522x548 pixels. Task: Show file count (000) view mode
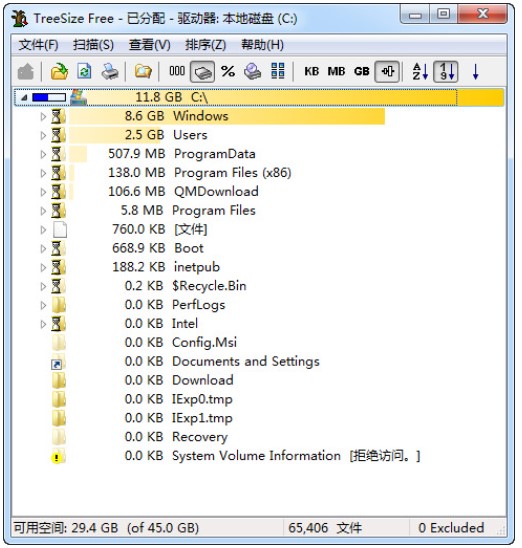click(x=177, y=71)
